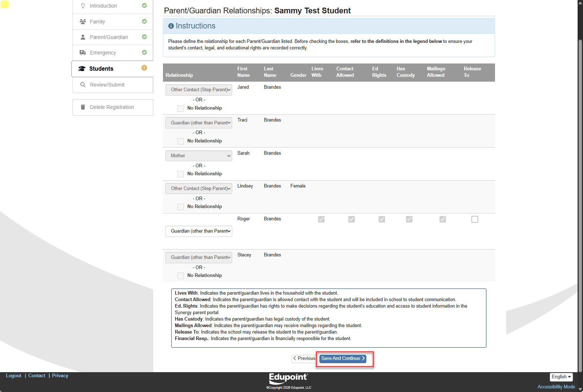Image resolution: width=583 pixels, height=392 pixels.
Task: Click Delete Registration button
Action: (x=112, y=107)
